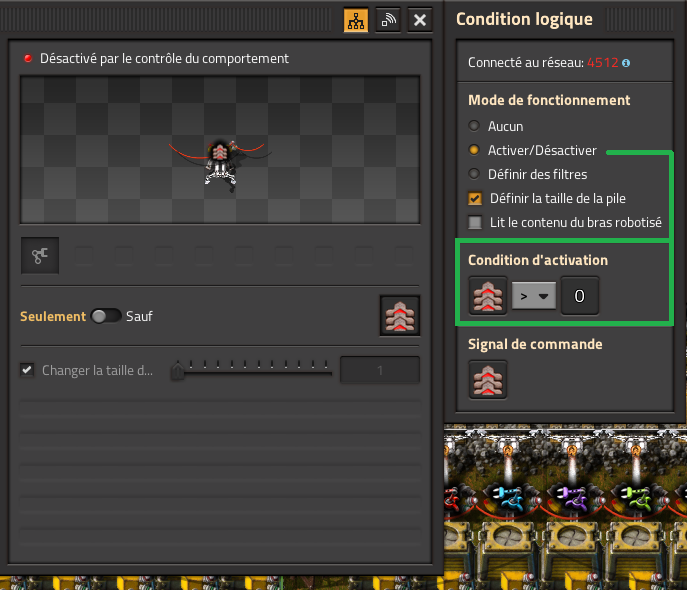Image resolution: width=687 pixels, height=590 pixels.
Task: Click the red disabled status indicator
Action: [28, 58]
